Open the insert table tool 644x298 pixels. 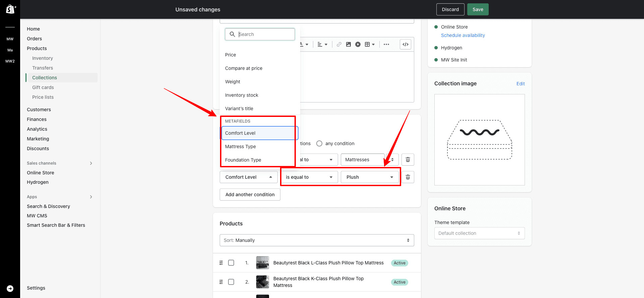(369, 44)
